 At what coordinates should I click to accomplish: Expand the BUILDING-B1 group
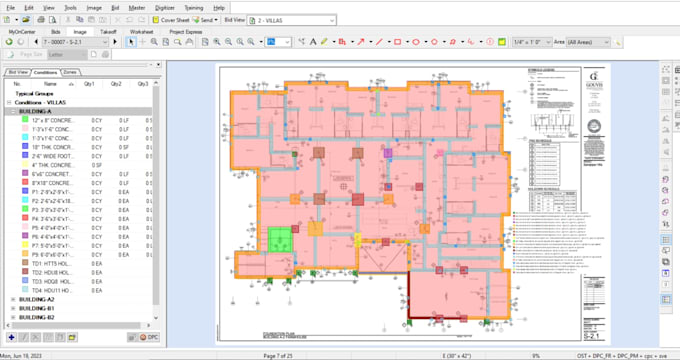(13, 308)
